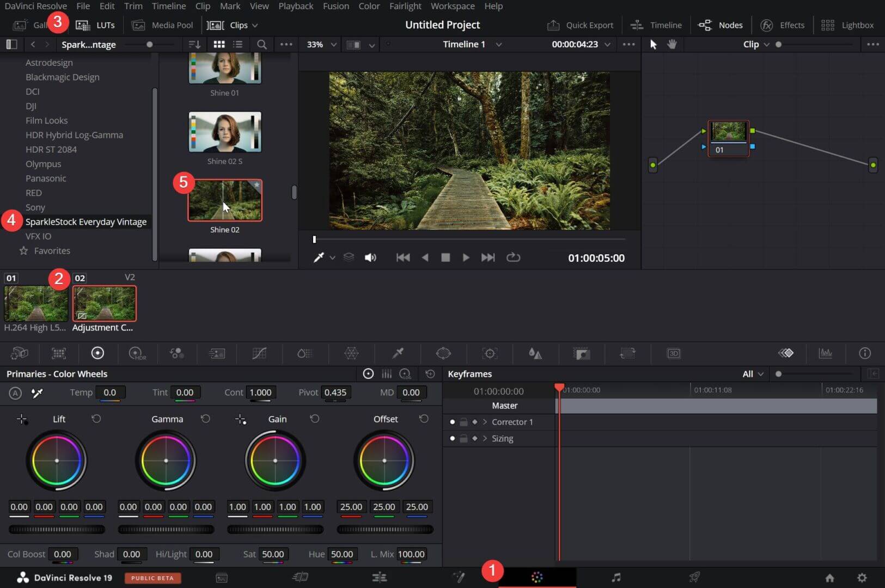This screenshot has height=588, width=885.
Task: Open the Curves palette
Action: tap(259, 353)
